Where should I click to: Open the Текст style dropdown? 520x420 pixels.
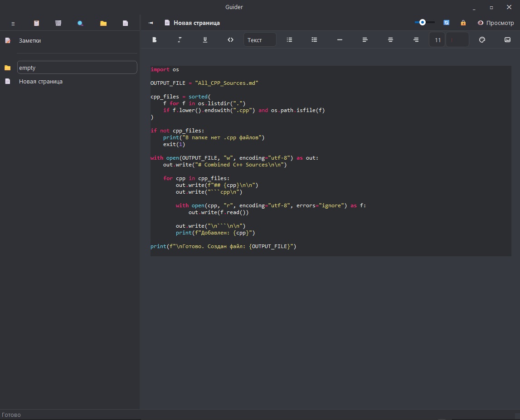[260, 40]
